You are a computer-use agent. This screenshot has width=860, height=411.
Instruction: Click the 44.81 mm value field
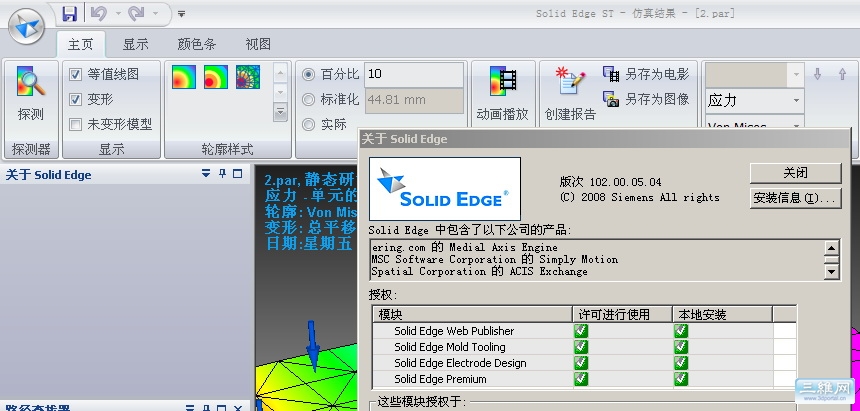(414, 100)
